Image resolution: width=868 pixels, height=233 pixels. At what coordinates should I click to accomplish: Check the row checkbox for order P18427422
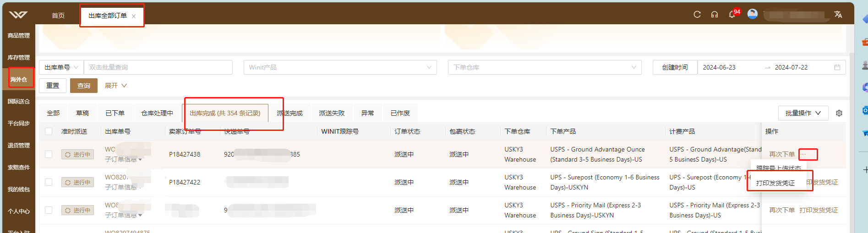tap(49, 182)
